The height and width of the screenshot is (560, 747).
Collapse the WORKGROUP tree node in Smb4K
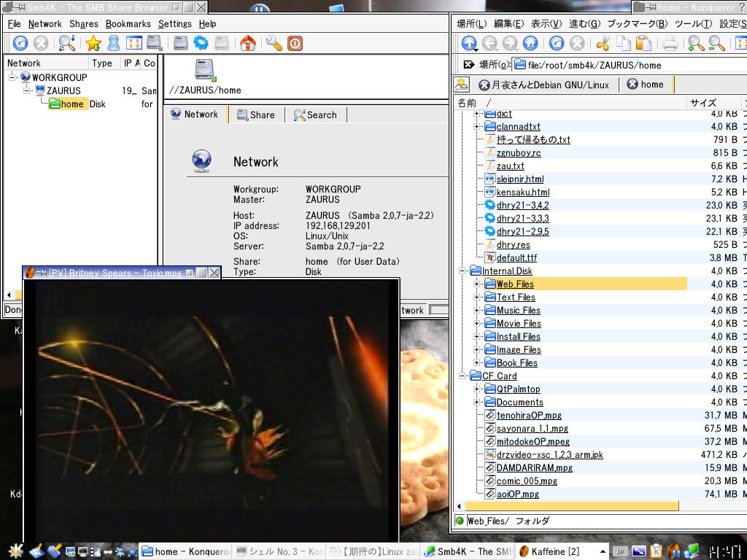(x=12, y=77)
